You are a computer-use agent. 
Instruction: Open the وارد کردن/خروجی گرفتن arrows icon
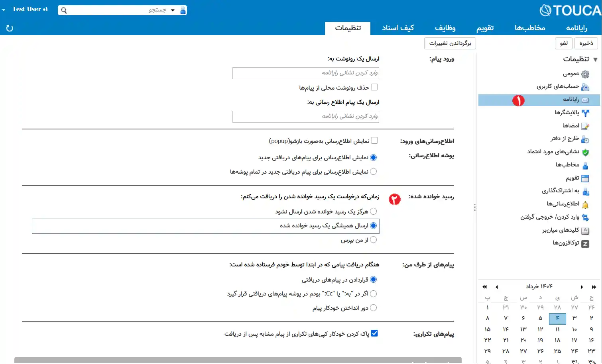pos(585,217)
